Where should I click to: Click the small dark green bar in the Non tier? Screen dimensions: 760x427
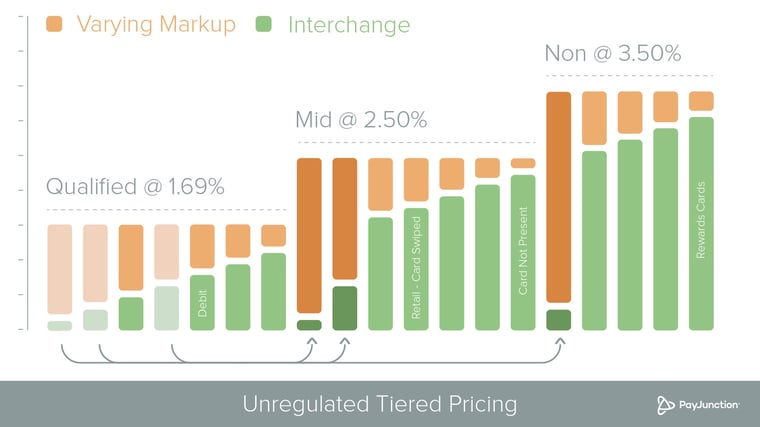click(x=559, y=320)
